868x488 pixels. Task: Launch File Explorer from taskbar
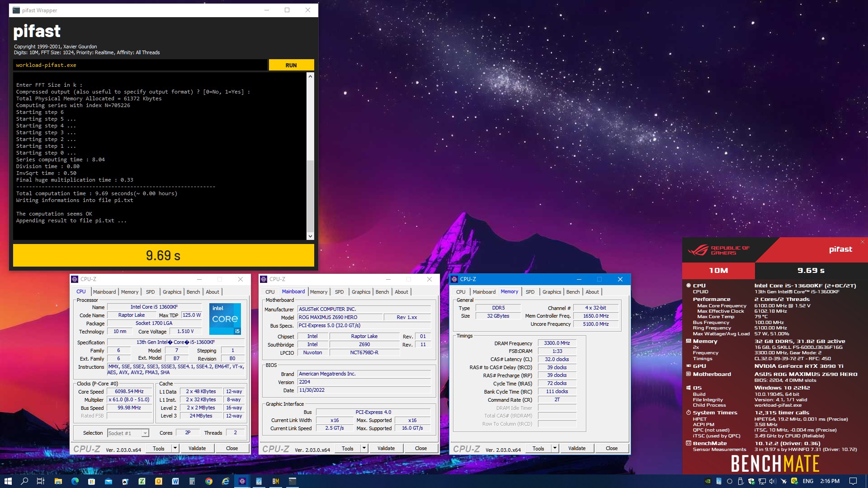click(58, 481)
